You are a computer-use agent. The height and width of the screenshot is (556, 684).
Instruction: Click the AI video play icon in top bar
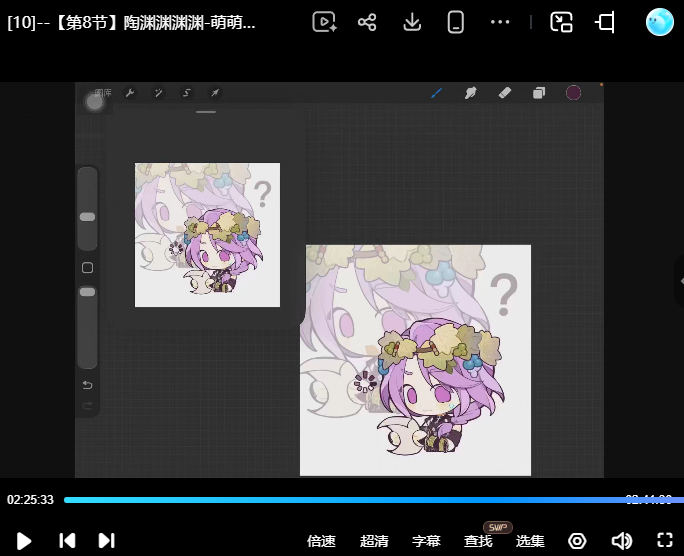click(324, 22)
